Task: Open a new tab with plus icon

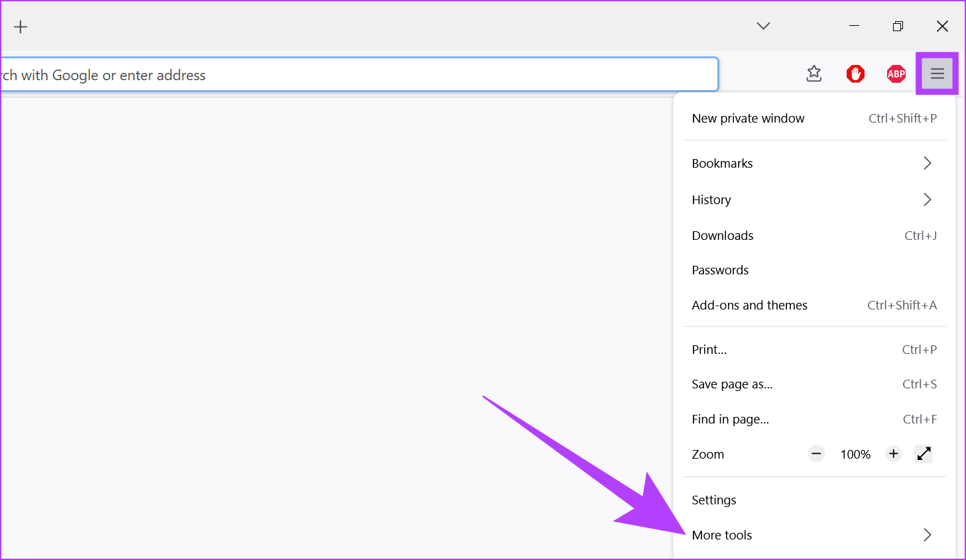Action: coord(21,27)
